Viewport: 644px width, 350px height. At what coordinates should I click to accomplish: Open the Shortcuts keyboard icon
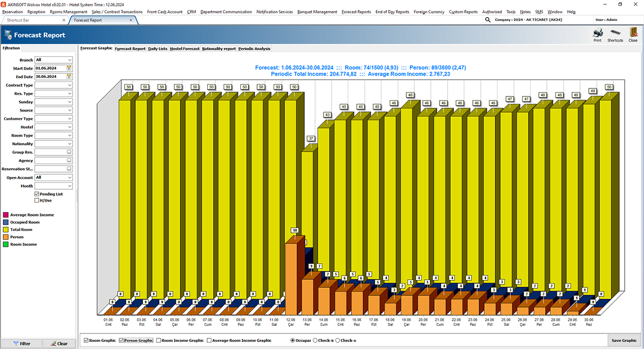(615, 33)
